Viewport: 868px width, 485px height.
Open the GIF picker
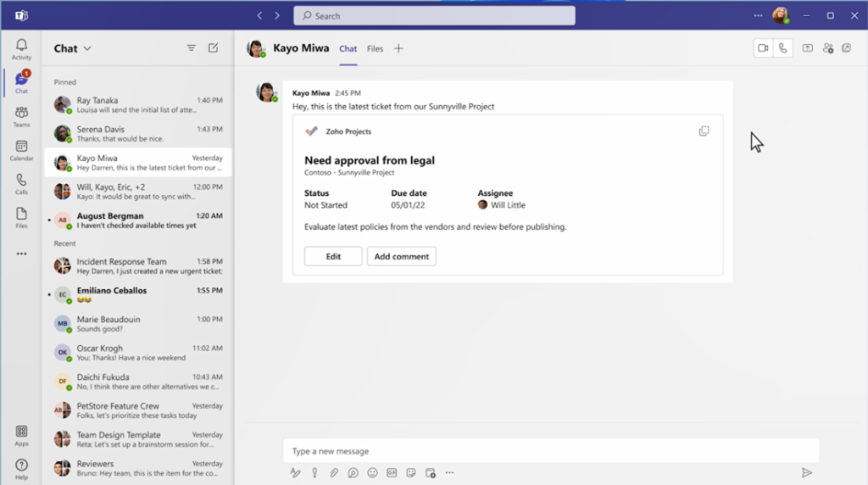[392, 472]
